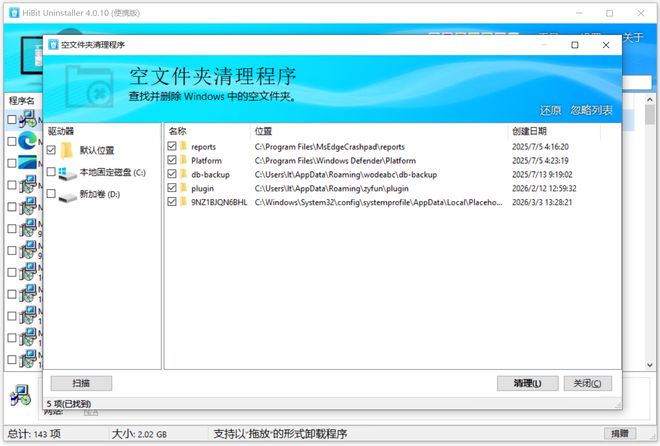660x446 pixels.
Task: Click the 新加卷 (D:) drive icon
Action: point(67,196)
